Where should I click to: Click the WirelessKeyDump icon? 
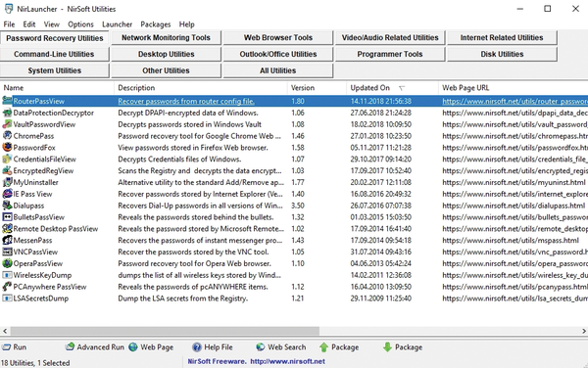(x=7, y=275)
